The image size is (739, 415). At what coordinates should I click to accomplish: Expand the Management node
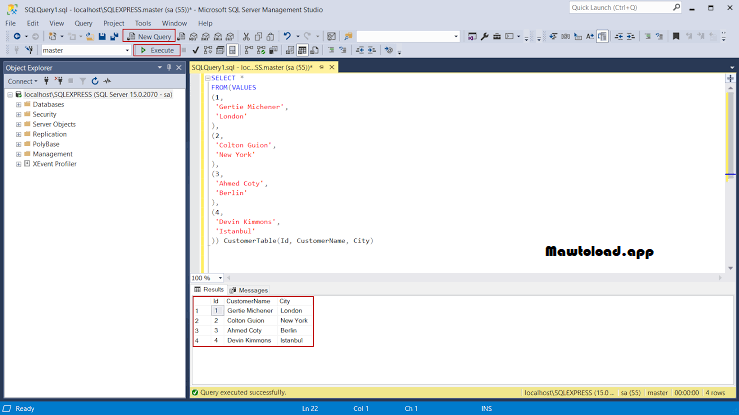coord(18,154)
